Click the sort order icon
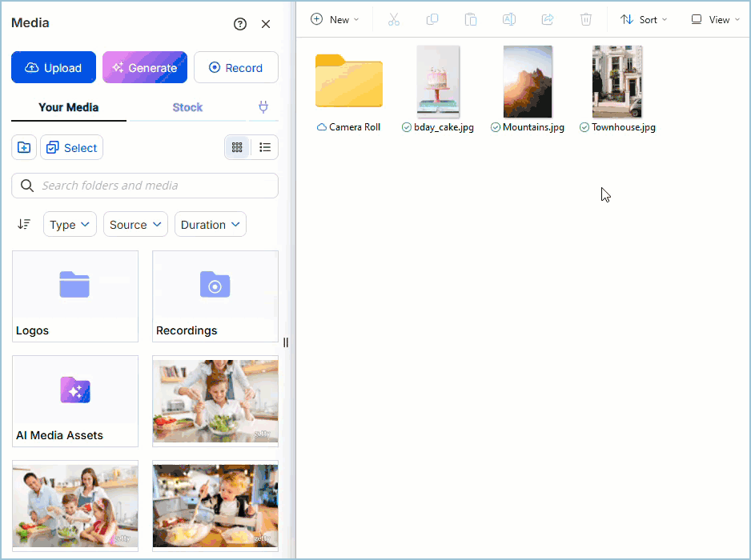This screenshot has width=751, height=560. tap(24, 225)
